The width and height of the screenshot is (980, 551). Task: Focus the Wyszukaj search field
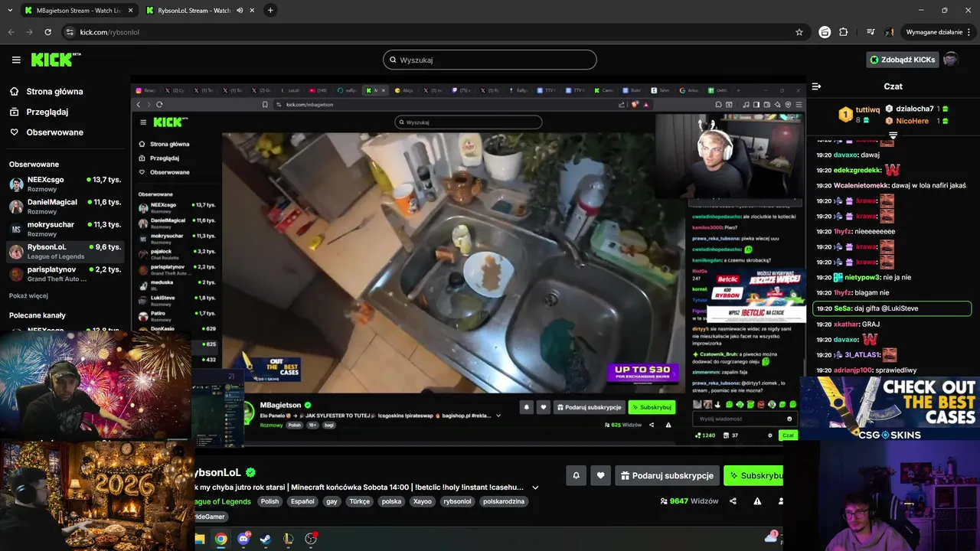point(490,60)
